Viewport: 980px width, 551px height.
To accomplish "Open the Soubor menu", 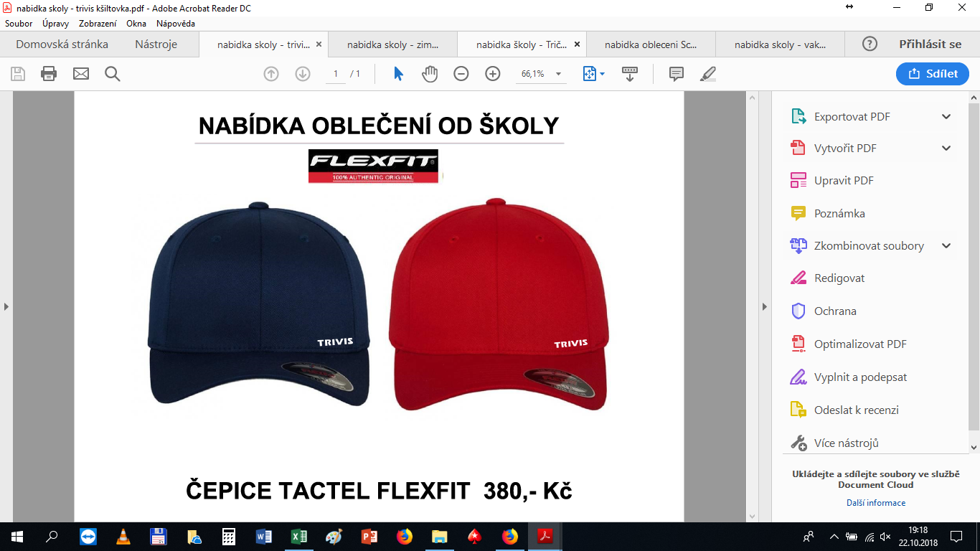I will pyautogui.click(x=19, y=24).
